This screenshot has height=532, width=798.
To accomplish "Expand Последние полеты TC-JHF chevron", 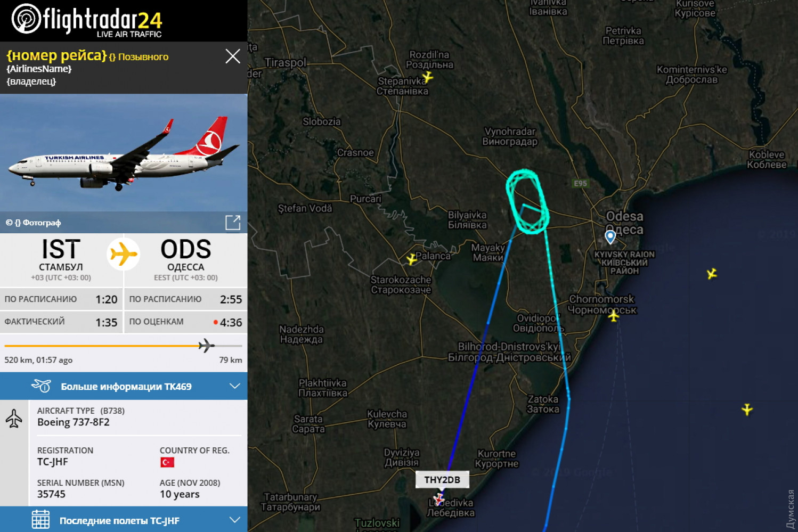I will (234, 520).
